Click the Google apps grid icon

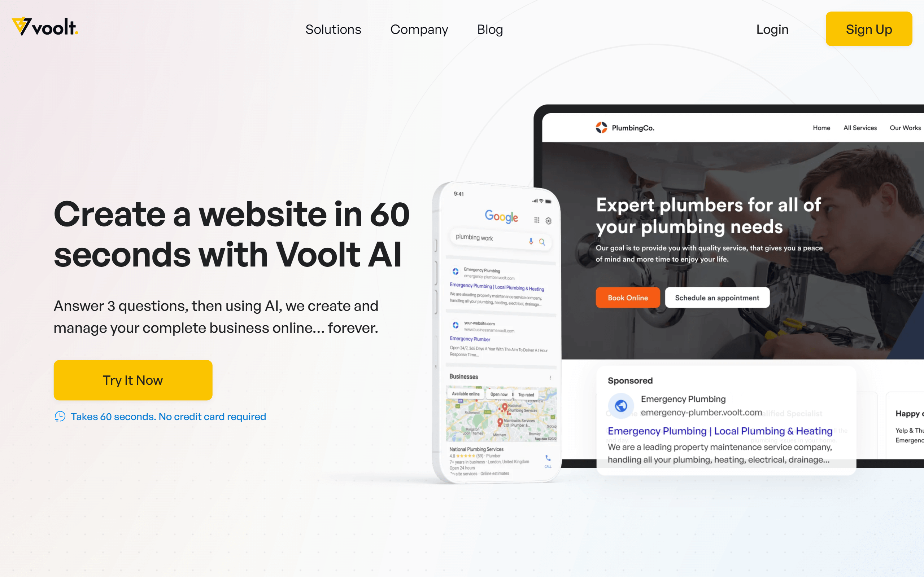[x=537, y=217]
